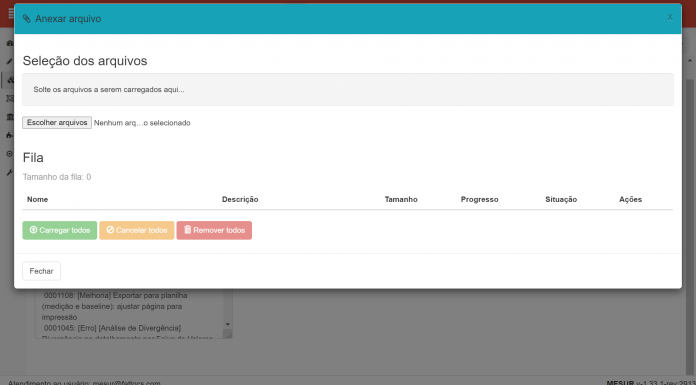
Task: Click the upload icon on Carregar todos
Action: click(33, 230)
